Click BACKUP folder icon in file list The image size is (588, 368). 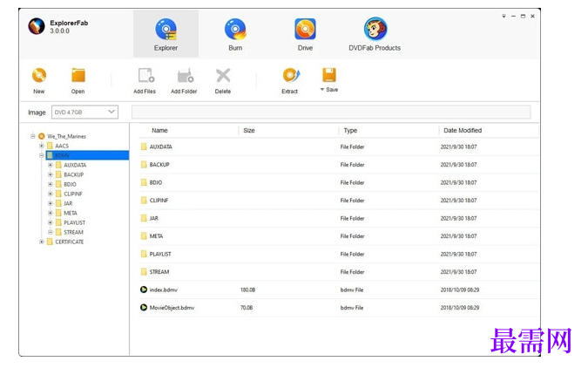[144, 165]
